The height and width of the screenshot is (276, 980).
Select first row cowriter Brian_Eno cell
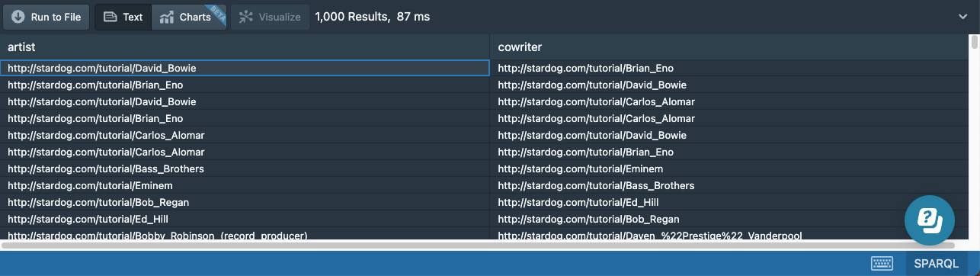(729, 68)
